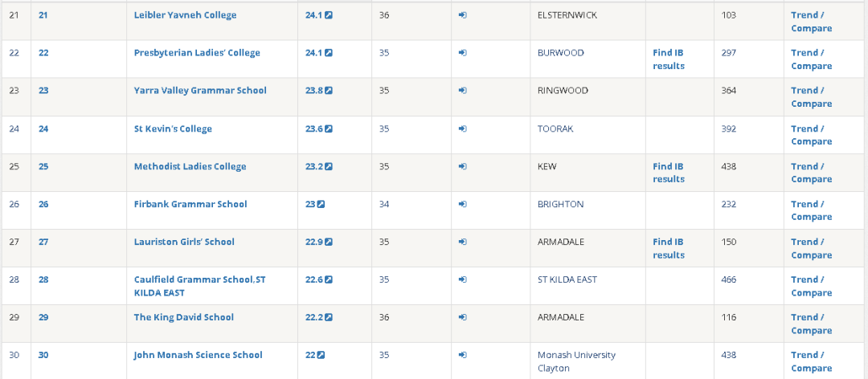Open the Caulfield Grammar School, St Kilda East link
Image resolution: width=868 pixels, height=379 pixels.
pyautogui.click(x=198, y=286)
